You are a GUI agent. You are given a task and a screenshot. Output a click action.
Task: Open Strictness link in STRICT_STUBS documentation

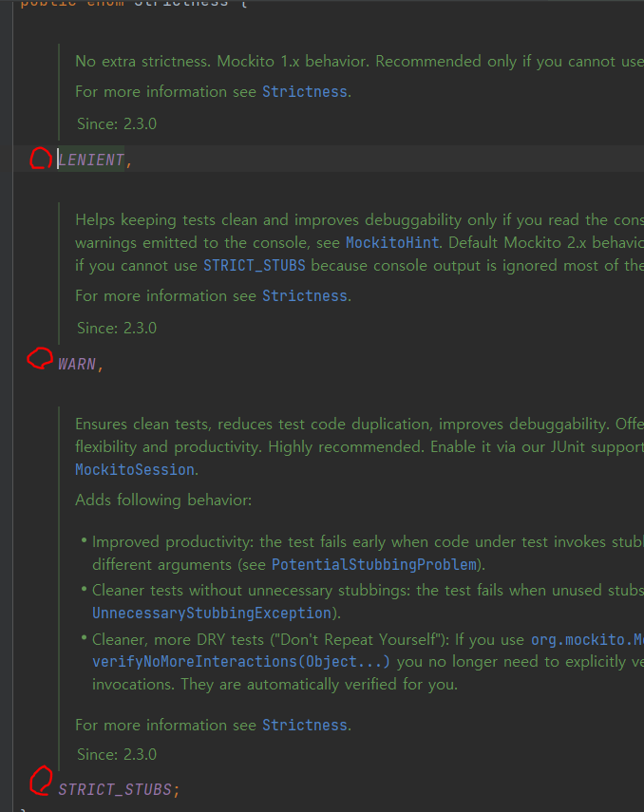coord(305,725)
